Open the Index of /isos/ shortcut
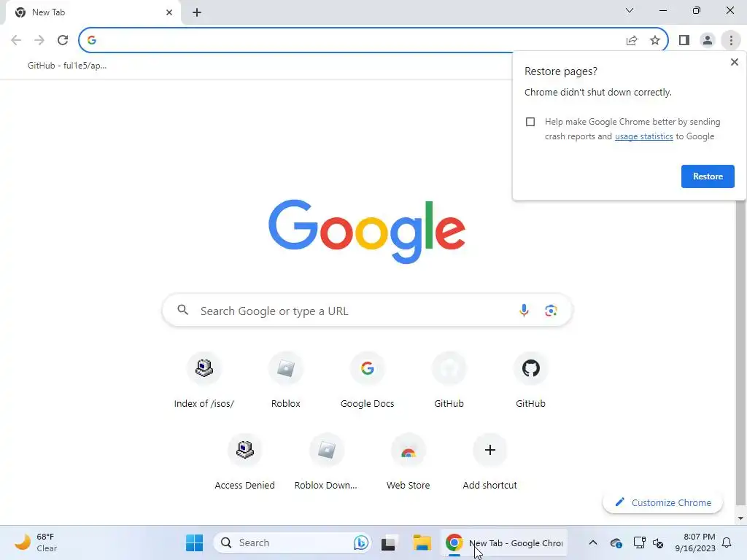The width and height of the screenshot is (747, 560). pyautogui.click(x=204, y=381)
